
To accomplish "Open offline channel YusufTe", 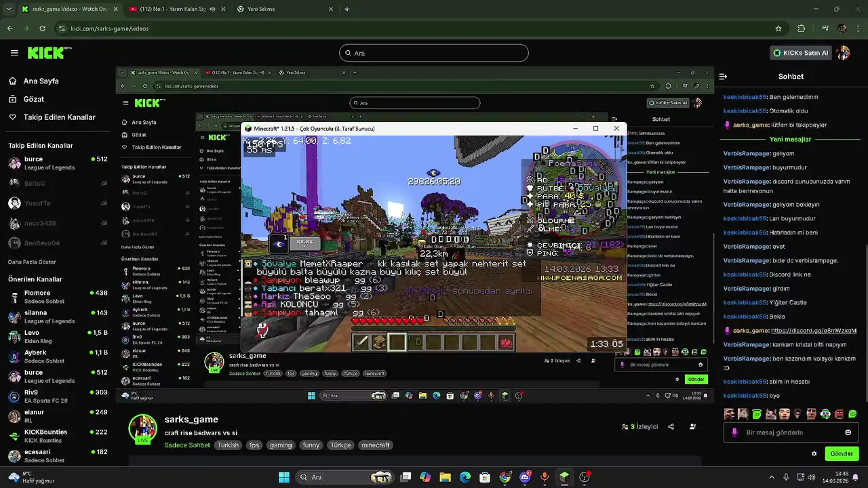I will click(58, 203).
